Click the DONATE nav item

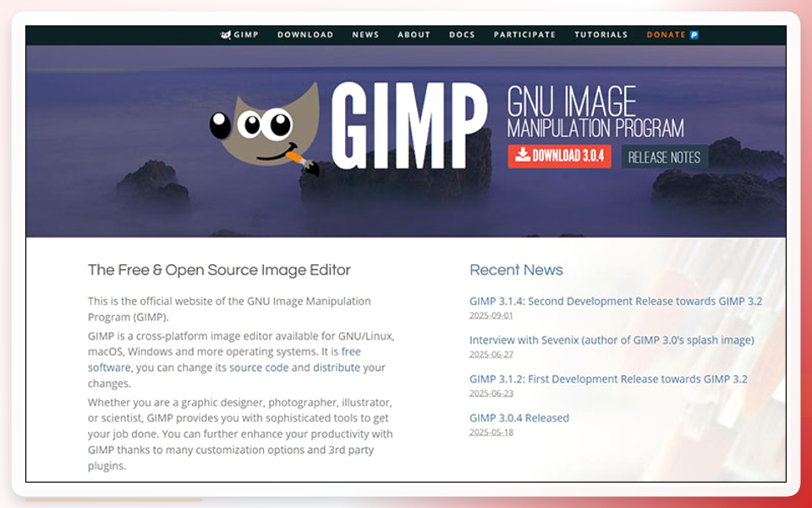click(672, 35)
